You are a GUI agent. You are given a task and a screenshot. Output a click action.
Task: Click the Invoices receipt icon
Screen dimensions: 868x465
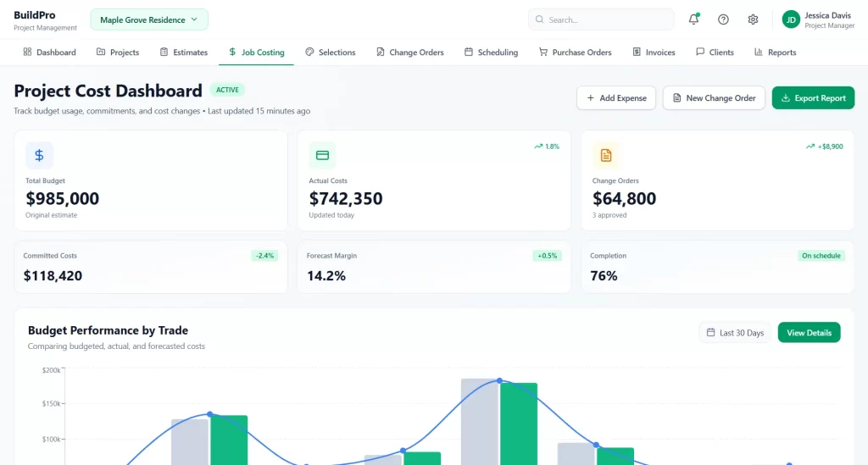[637, 52]
